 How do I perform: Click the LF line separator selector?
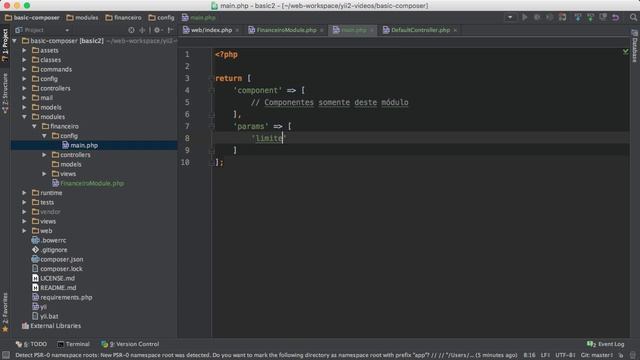545,355
